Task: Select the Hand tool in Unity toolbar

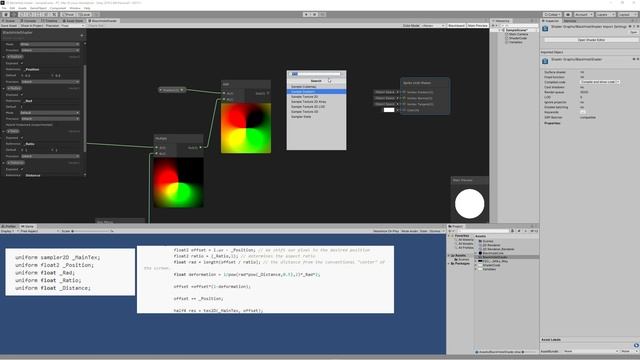Action: [6, 14]
